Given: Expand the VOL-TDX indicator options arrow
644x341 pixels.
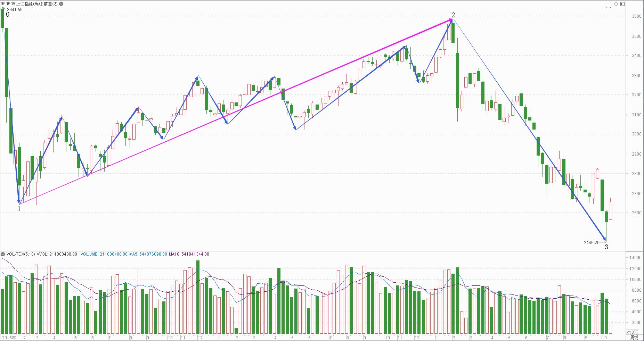Looking at the screenshot, I should tap(3, 254).
